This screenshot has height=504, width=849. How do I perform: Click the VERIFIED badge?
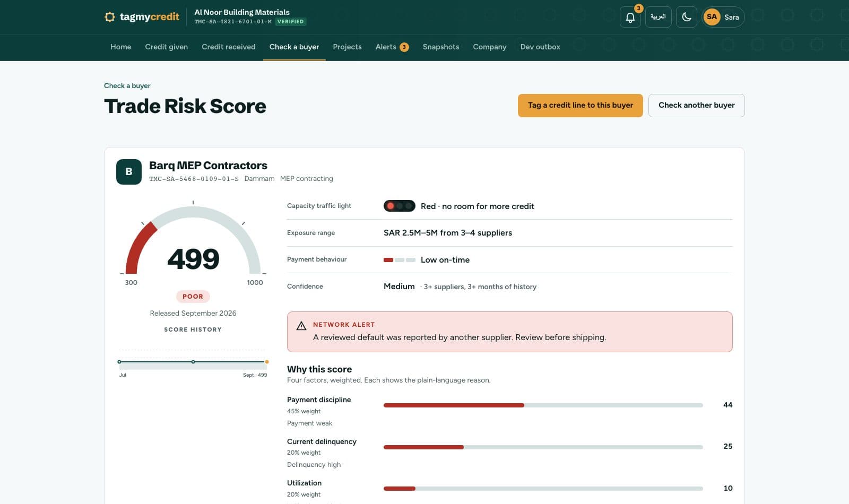(290, 22)
